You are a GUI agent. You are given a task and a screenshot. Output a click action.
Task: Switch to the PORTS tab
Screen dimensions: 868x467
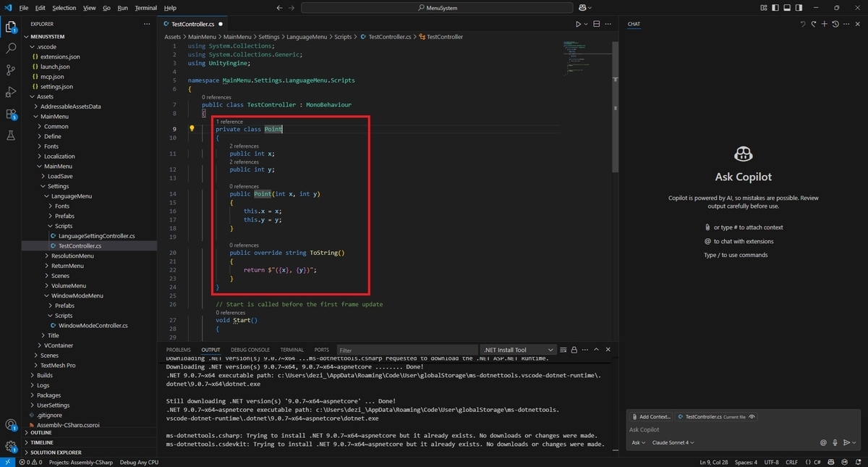pyautogui.click(x=322, y=350)
